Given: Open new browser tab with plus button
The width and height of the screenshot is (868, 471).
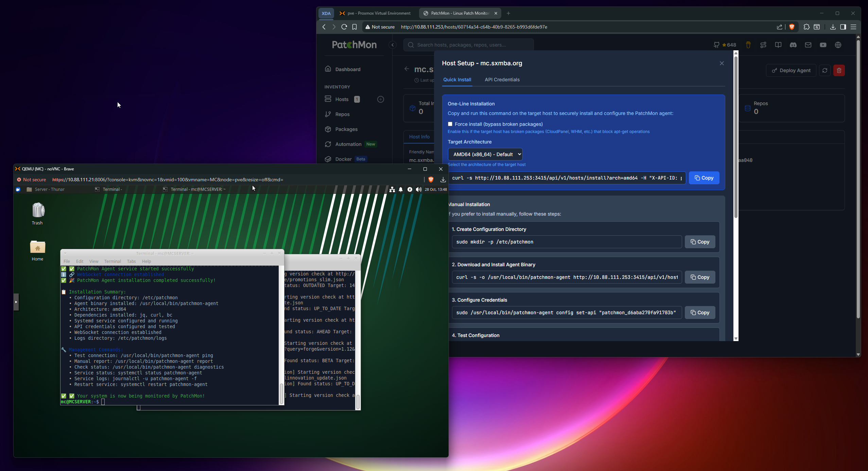Looking at the screenshot, I should pos(508,13).
